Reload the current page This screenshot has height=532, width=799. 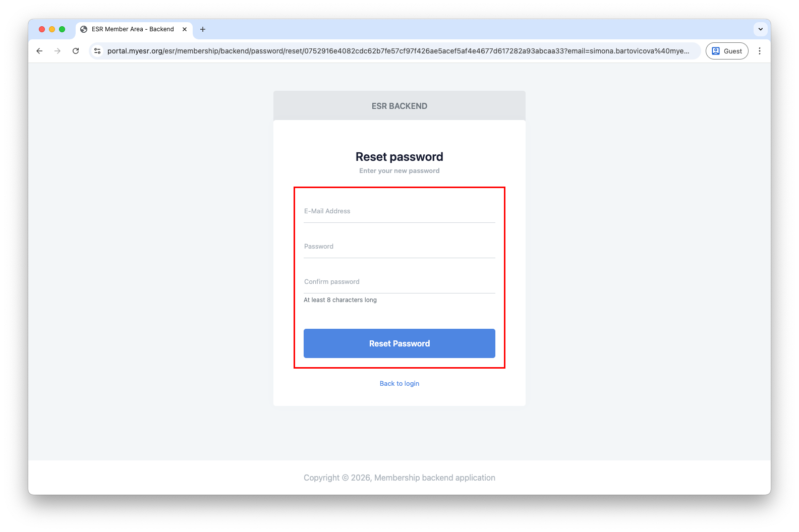coord(76,51)
